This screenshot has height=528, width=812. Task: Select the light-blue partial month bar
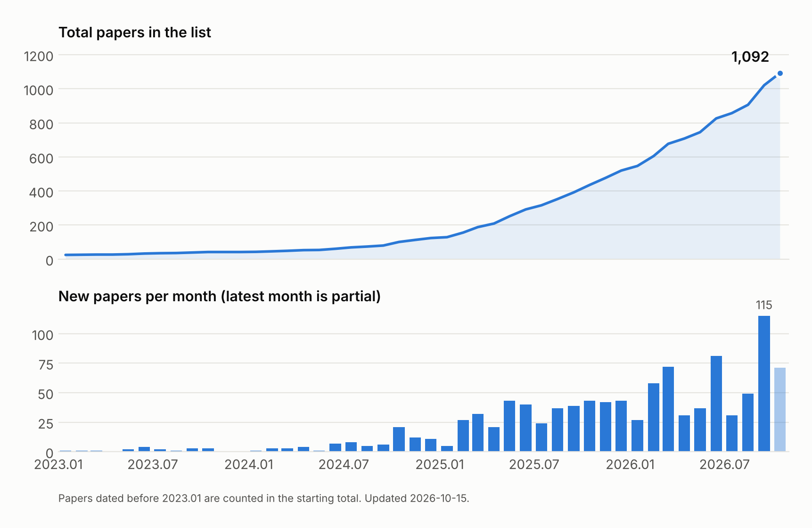(780, 410)
